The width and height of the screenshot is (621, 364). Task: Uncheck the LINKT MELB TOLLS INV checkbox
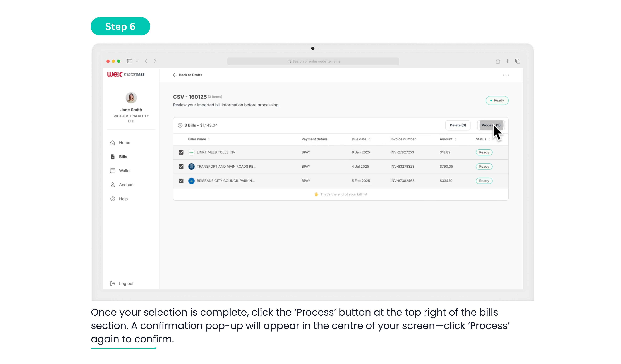click(181, 152)
